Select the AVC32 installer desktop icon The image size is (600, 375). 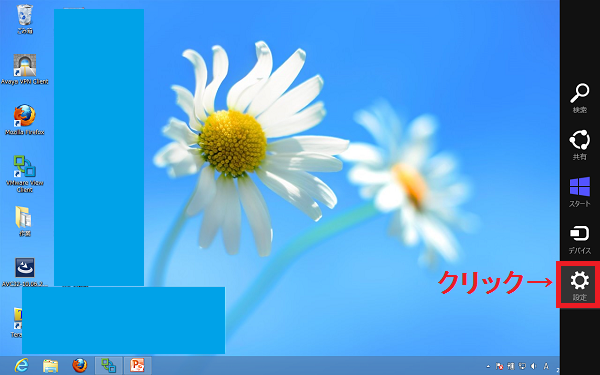pyautogui.click(x=24, y=272)
